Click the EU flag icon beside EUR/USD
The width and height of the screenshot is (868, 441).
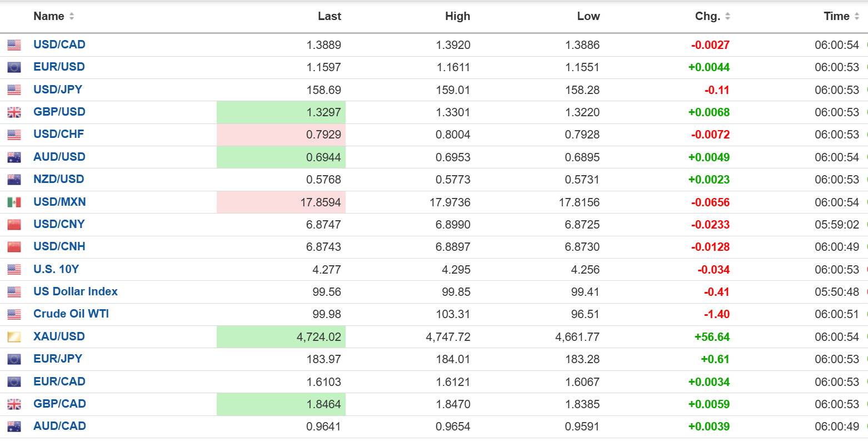14,67
